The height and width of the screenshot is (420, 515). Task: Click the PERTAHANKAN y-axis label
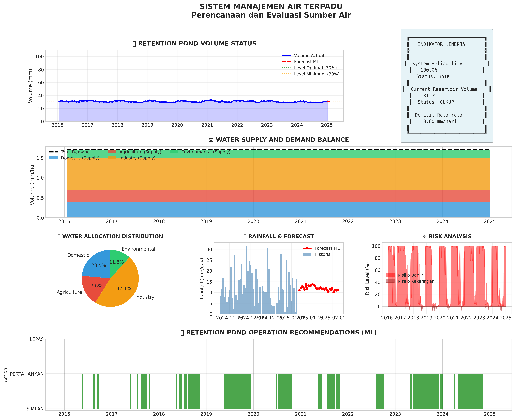click(x=27, y=374)
